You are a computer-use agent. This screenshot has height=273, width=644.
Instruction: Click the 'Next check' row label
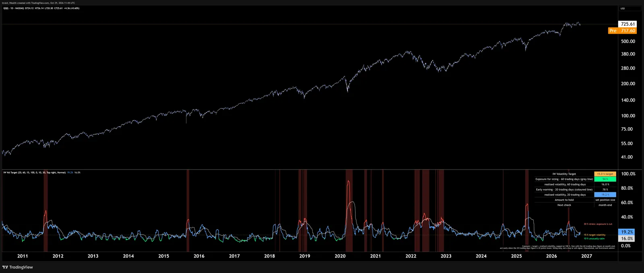pyautogui.click(x=564, y=205)
